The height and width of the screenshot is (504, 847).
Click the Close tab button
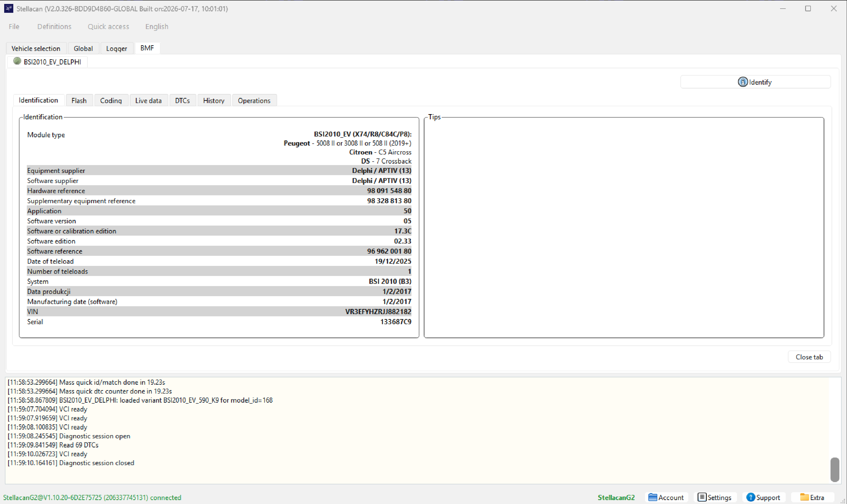(809, 357)
